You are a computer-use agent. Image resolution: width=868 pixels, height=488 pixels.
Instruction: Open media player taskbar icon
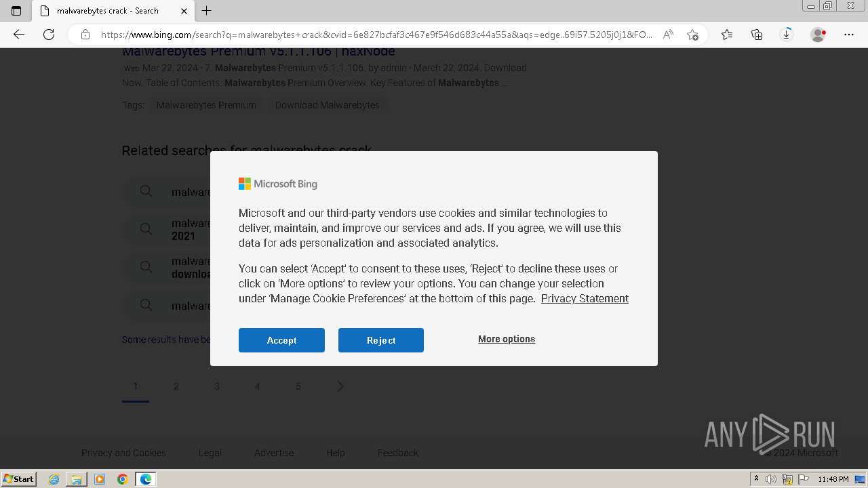point(100,479)
